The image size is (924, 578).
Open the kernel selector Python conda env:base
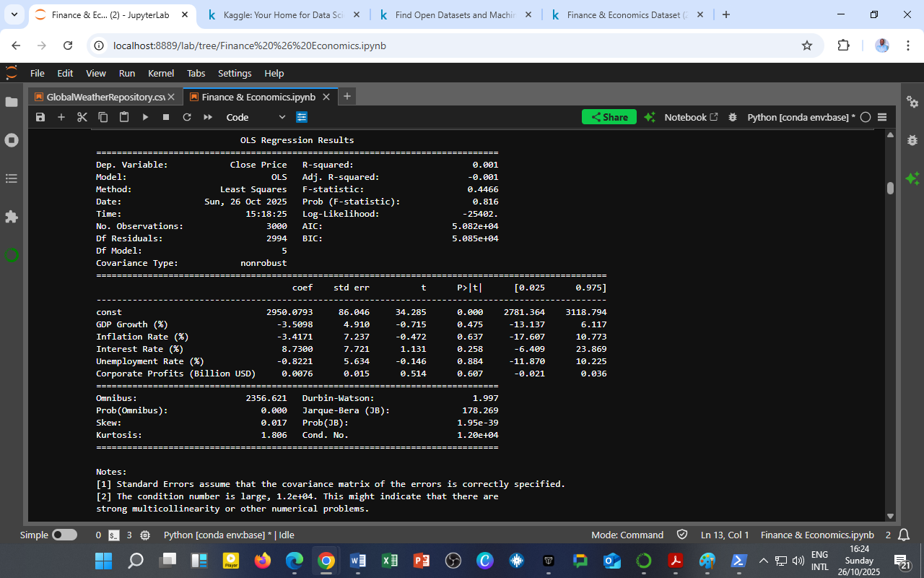pyautogui.click(x=796, y=116)
